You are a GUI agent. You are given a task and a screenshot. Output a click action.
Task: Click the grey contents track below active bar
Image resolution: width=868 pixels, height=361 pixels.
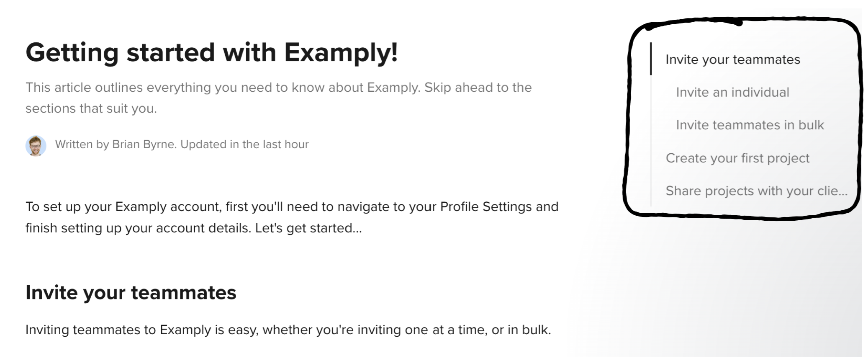click(651, 140)
